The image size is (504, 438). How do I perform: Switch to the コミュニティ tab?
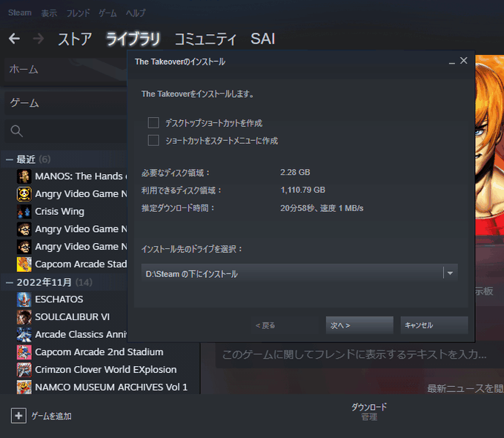point(206,39)
